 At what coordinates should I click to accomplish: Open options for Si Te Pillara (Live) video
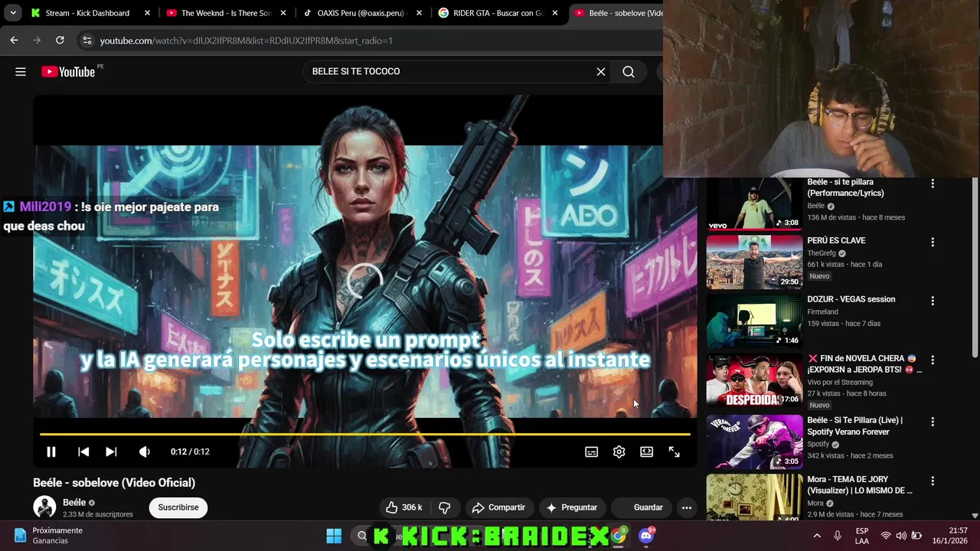pos(933,422)
